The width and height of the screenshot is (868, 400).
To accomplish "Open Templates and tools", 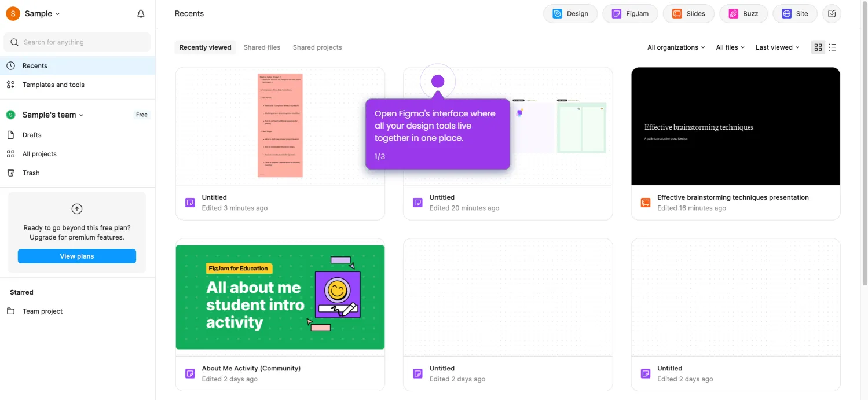I will pyautogui.click(x=78, y=85).
